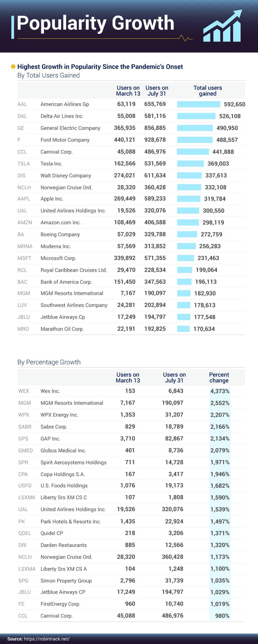Click the Users on July 31 header in percentage table

coord(174,377)
